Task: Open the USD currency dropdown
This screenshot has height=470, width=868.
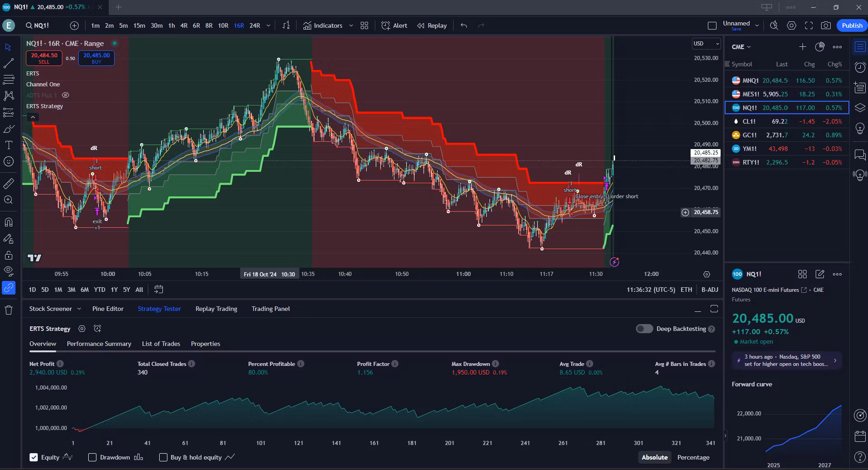Action: 706,44
